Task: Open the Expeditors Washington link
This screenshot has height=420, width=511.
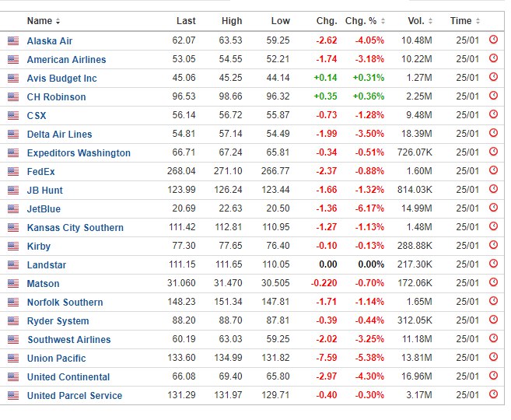Action: click(x=79, y=153)
